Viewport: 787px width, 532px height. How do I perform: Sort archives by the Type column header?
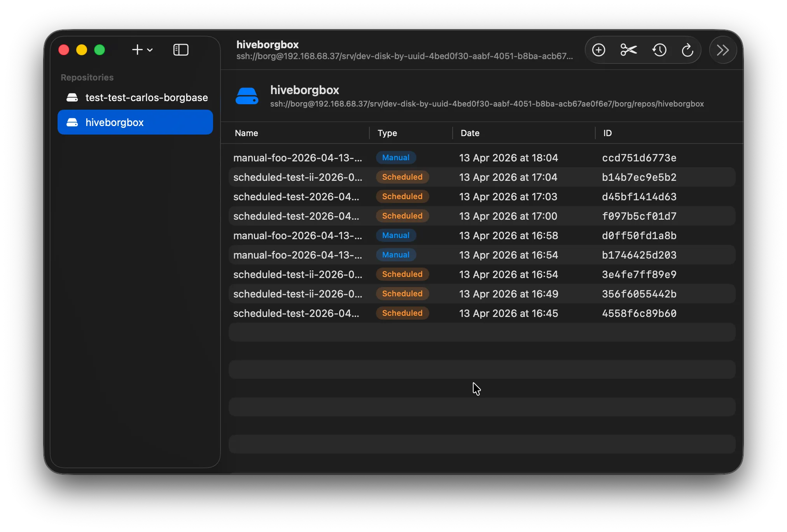387,133
